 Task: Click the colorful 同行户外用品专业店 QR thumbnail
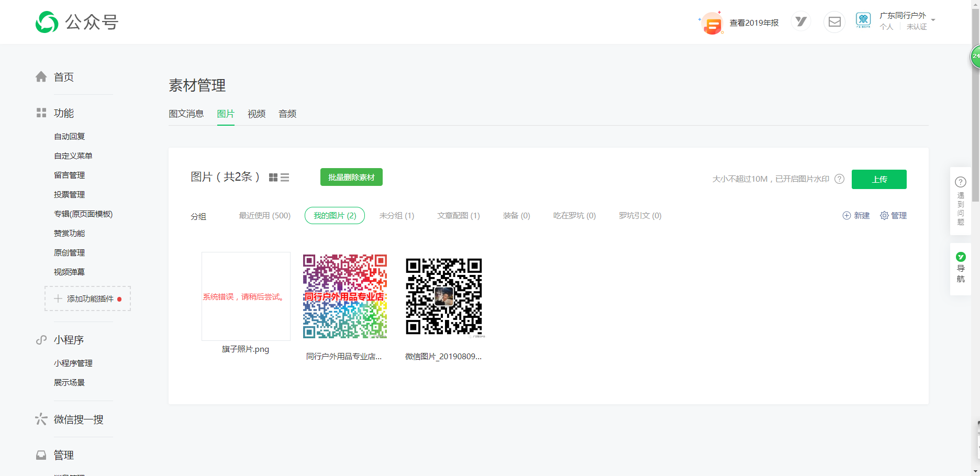[345, 296]
